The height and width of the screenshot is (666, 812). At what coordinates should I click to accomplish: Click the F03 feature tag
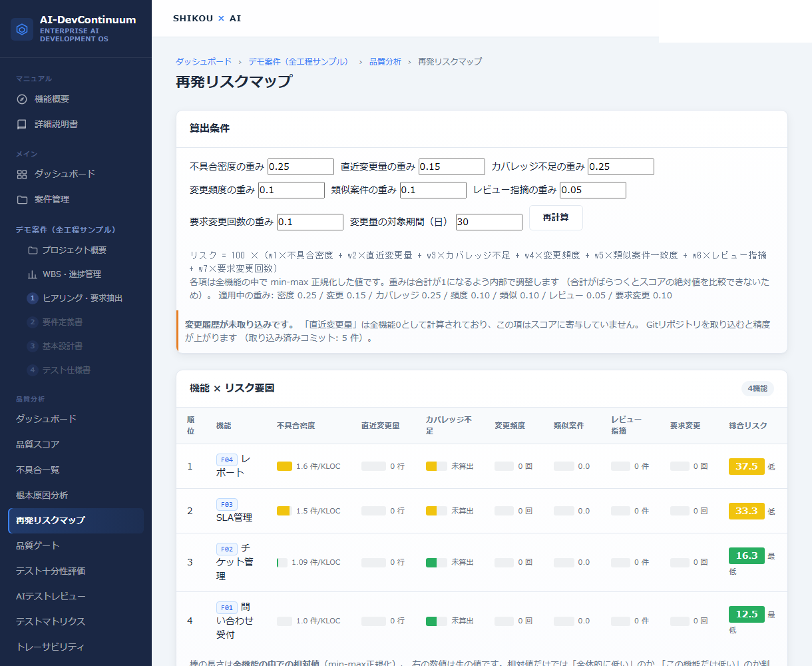[x=227, y=505]
